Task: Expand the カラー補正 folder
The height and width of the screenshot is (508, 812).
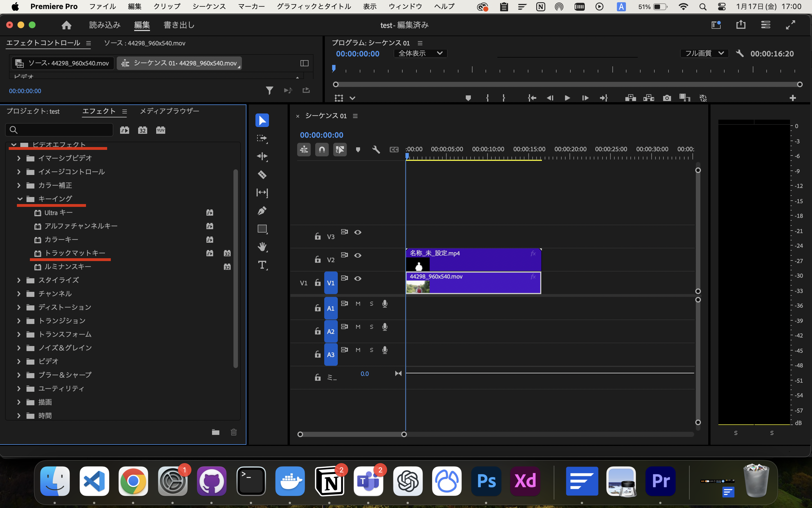Action: 19,185
